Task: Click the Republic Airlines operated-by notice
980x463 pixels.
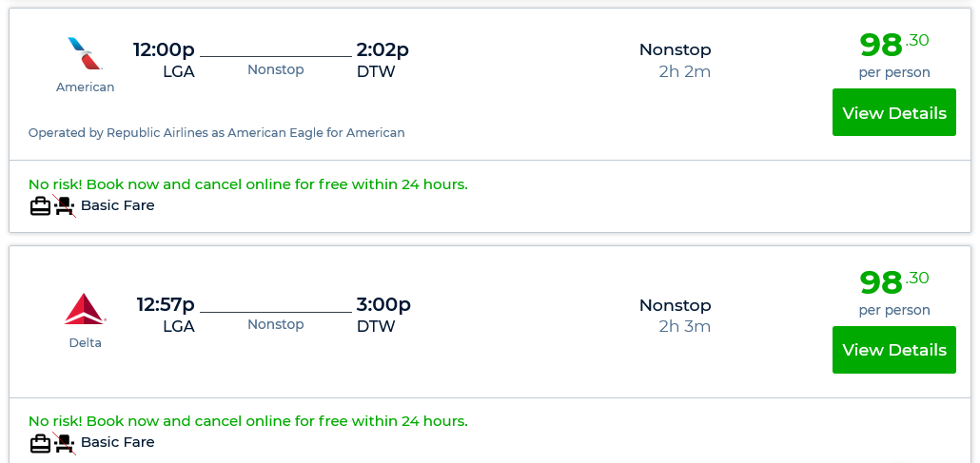Action: [216, 133]
